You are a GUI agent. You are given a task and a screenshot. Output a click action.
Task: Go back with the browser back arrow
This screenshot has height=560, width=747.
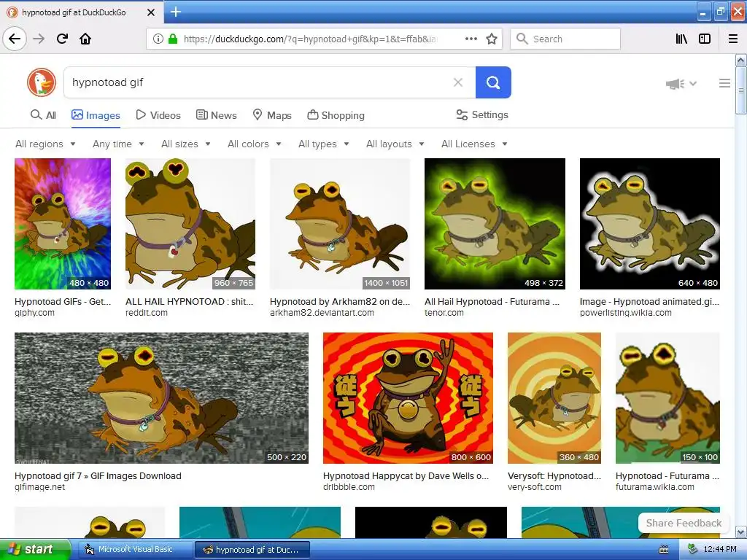point(15,39)
